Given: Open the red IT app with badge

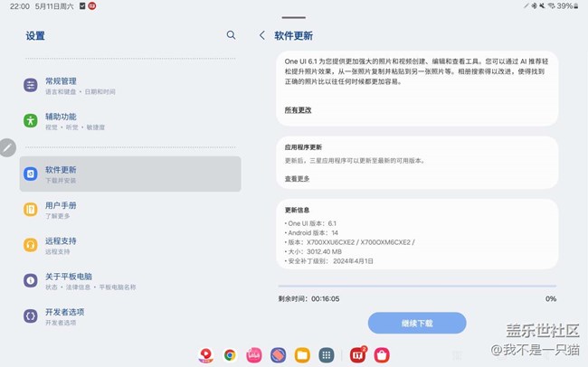Looking at the screenshot, I should point(357,355).
